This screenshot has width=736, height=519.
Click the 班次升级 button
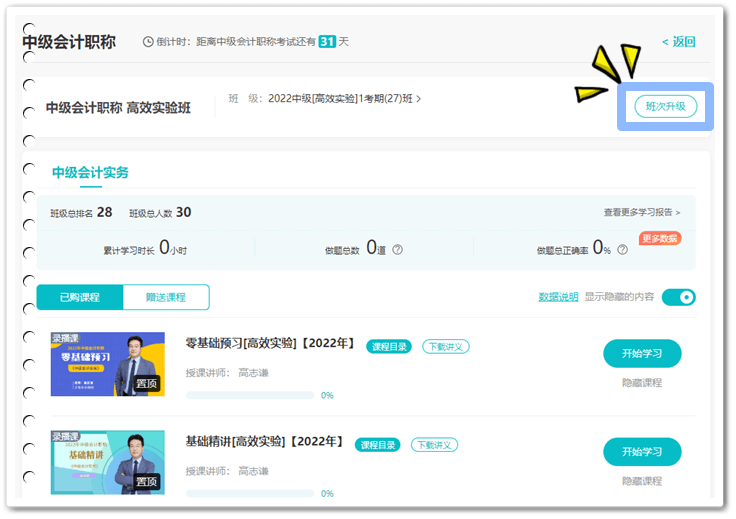pyautogui.click(x=665, y=106)
